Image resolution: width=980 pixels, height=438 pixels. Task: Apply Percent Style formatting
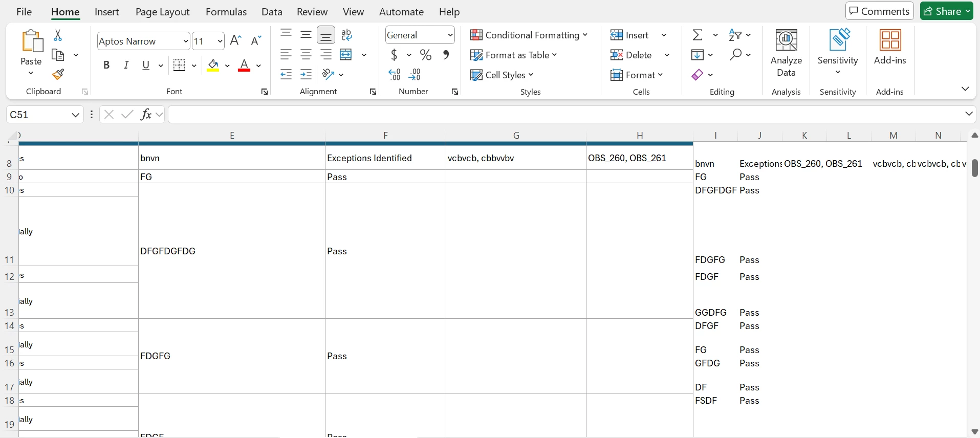[x=426, y=55]
